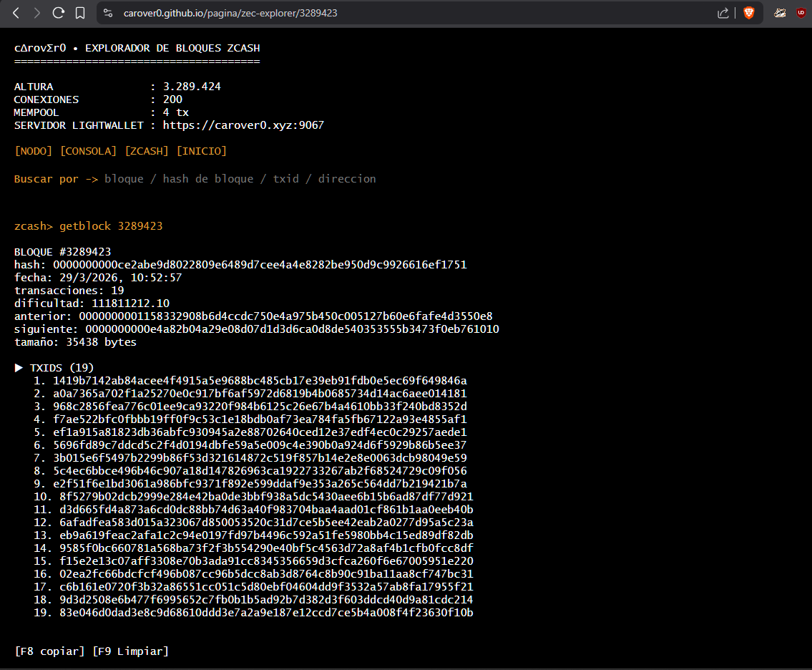The width and height of the screenshot is (812, 670).
Task: Reload the page with refresh icon
Action: pyautogui.click(x=59, y=13)
